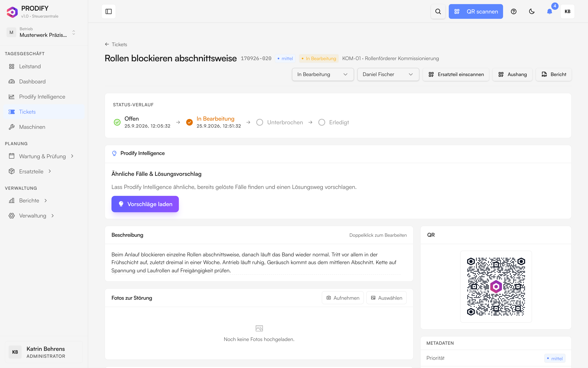Click the Tickets ticket icon
The height and width of the screenshot is (368, 588).
(11, 112)
